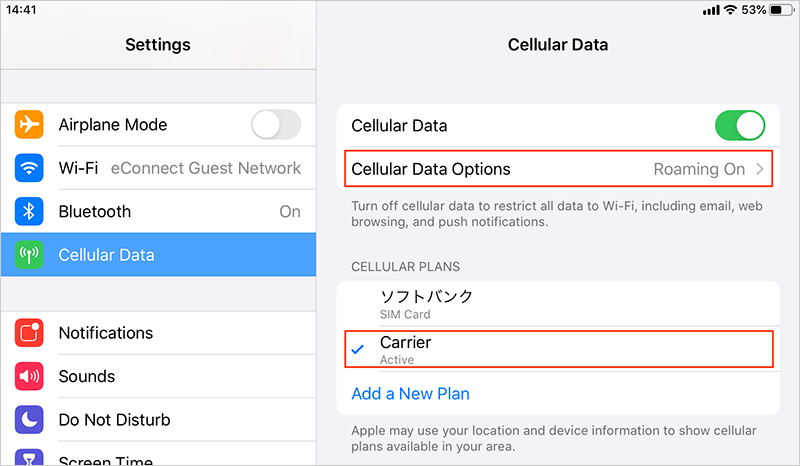Tap the battery icon in status bar

point(783,10)
